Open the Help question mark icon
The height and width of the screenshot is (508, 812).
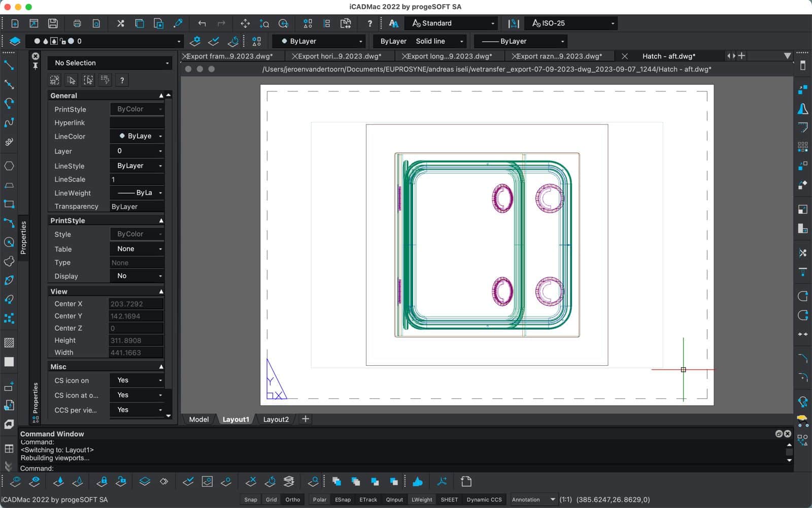(x=369, y=23)
